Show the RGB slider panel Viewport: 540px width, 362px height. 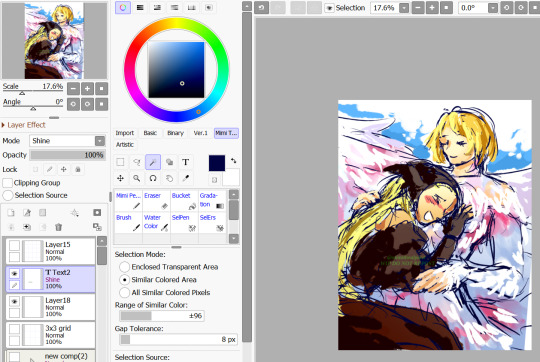pos(140,7)
